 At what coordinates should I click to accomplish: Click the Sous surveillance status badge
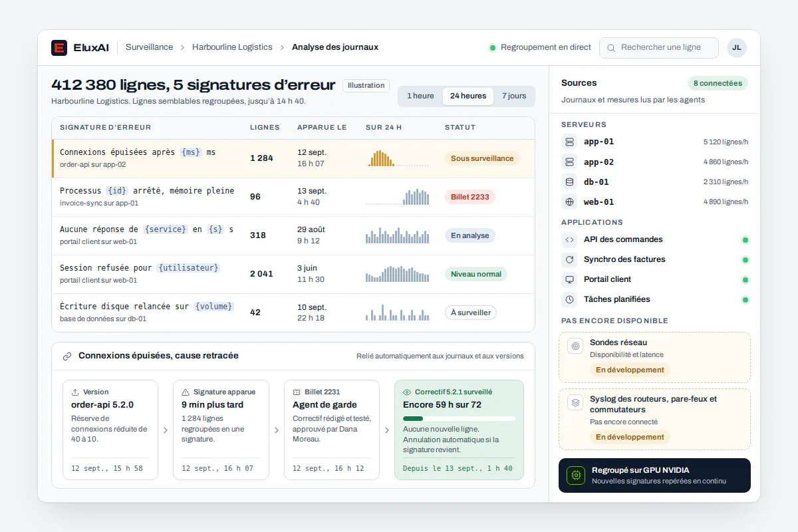click(x=482, y=158)
